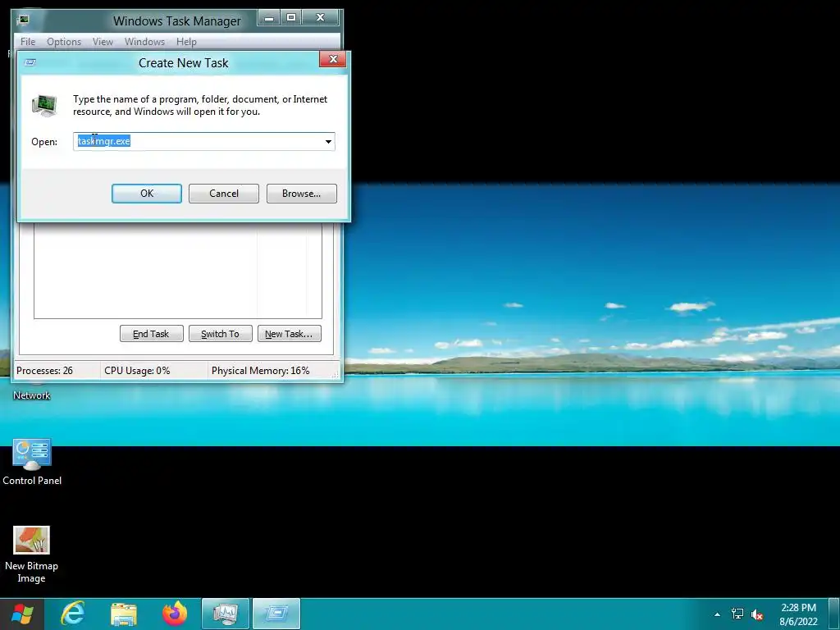Screen dimensions: 840x630
Task: Maximize the Windows Task Manager window
Action: tap(291, 18)
